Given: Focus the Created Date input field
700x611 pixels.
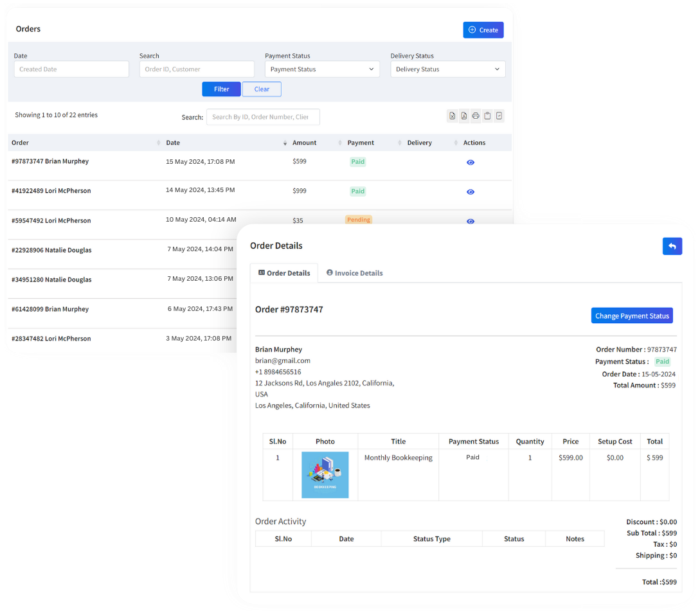Looking at the screenshot, I should pos(71,69).
